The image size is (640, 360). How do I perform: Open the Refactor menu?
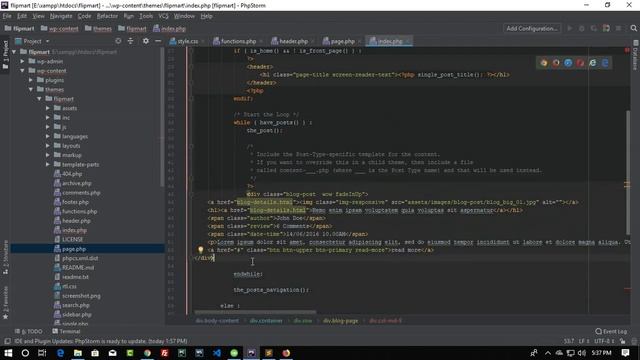click(107, 16)
